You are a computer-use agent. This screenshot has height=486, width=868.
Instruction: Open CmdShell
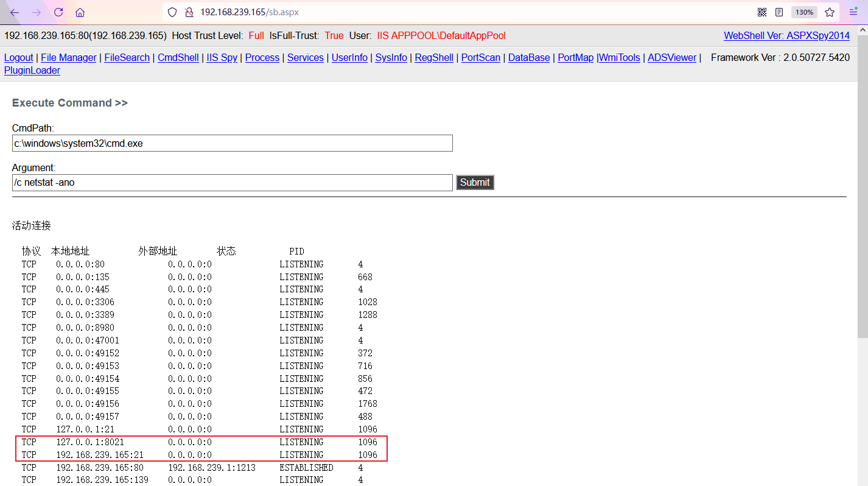[x=178, y=58]
